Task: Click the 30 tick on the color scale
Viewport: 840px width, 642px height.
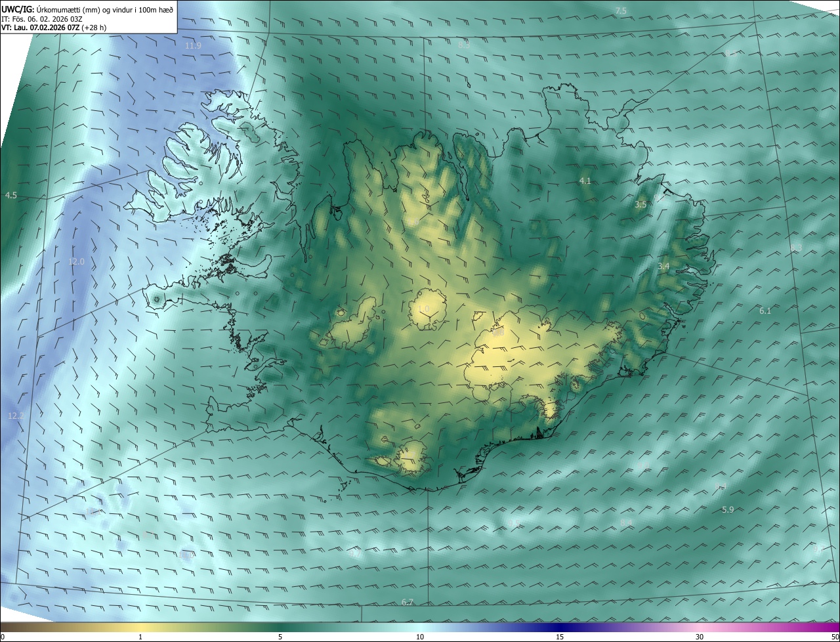Action: [700, 637]
